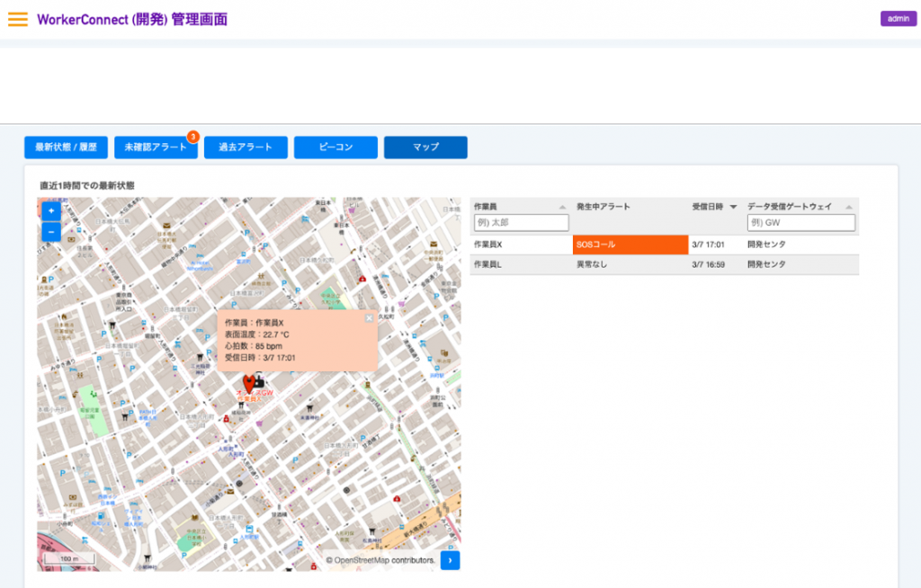921x588 pixels.
Task: Sort by 受信日時 column arrow
Action: click(733, 208)
